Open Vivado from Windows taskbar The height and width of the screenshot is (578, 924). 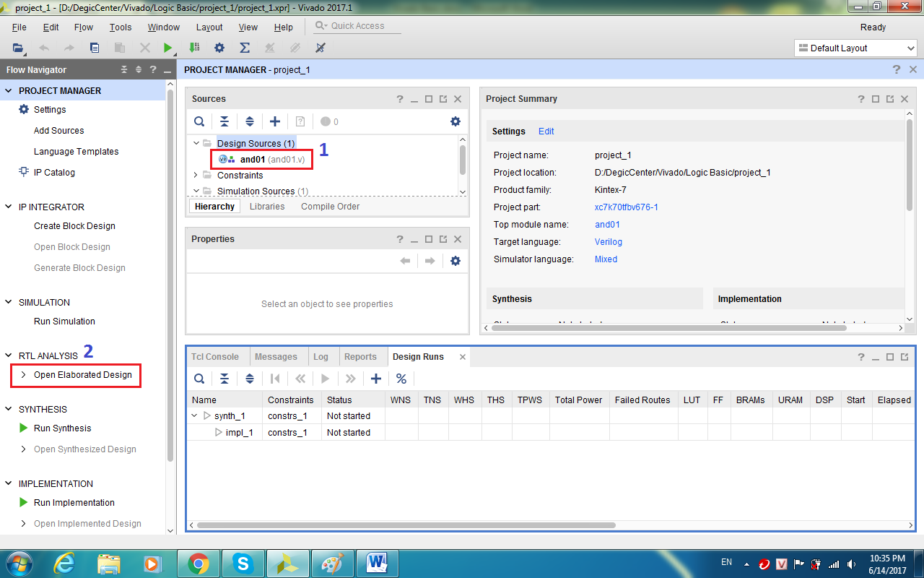288,564
